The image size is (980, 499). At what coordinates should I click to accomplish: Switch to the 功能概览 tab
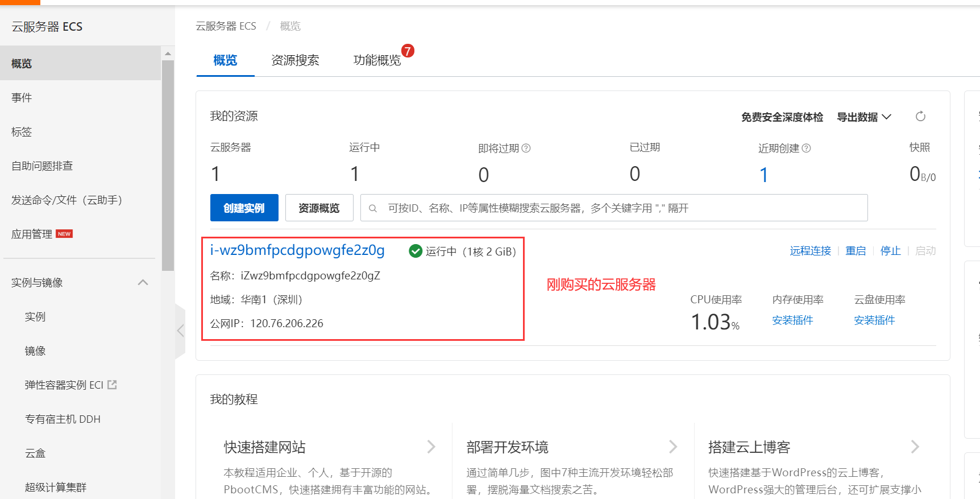pos(377,60)
